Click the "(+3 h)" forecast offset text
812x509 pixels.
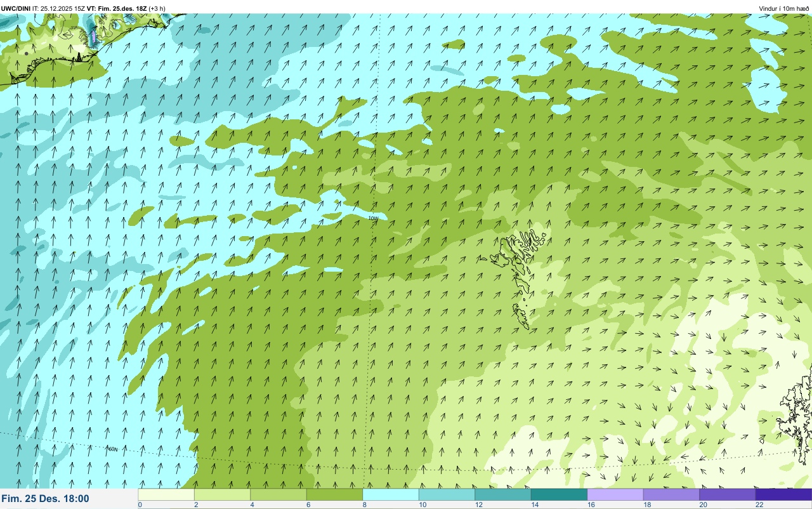[157, 8]
